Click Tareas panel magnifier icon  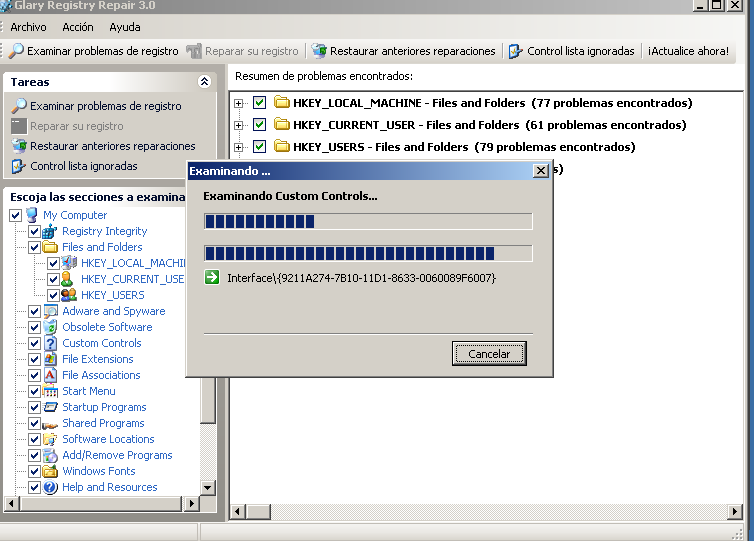pos(19,106)
